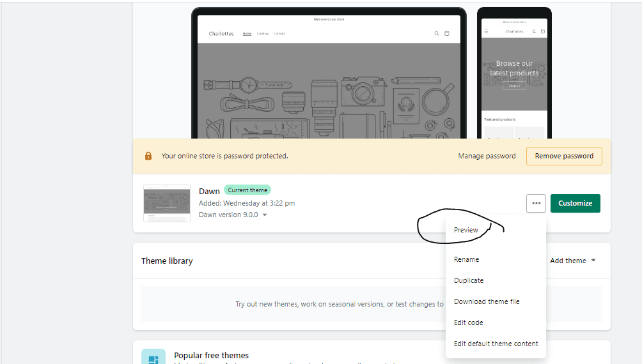Click the Remove password button
This screenshot has width=642, height=364.
point(564,156)
